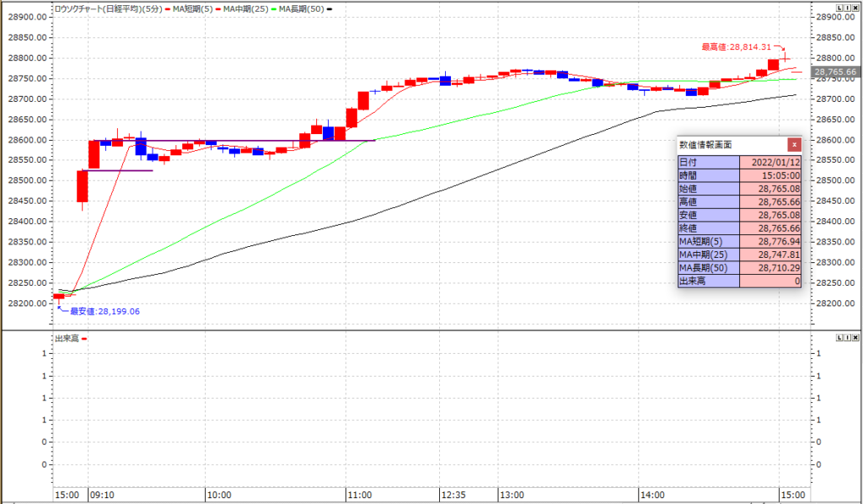Viewport: 863px width, 504px height.
Task: Click the MA短期(5) legend label
Action: coord(194,8)
